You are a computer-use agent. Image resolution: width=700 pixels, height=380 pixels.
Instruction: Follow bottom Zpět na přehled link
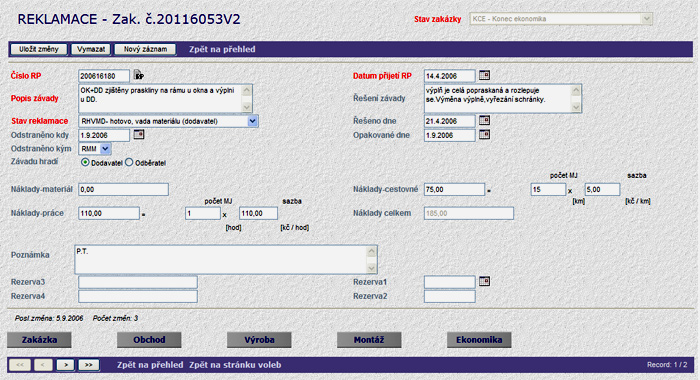click(x=150, y=365)
